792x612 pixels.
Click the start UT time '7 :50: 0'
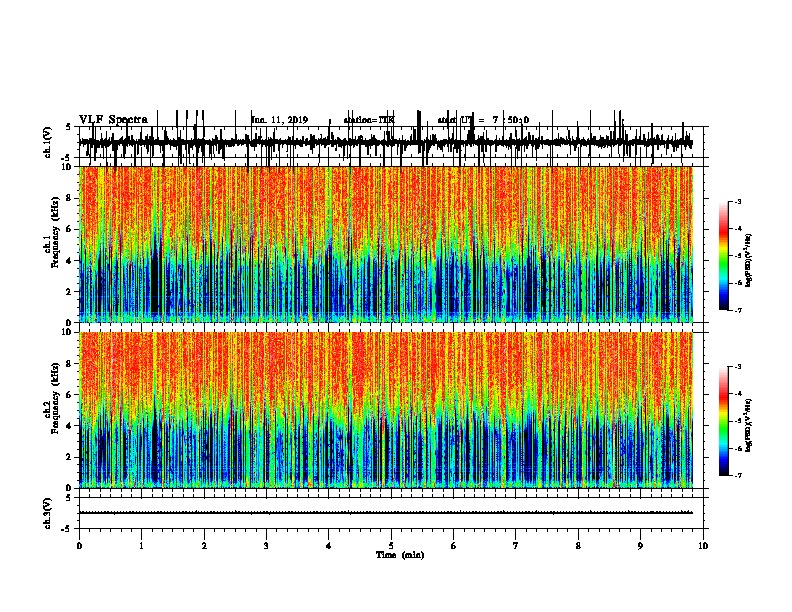pos(511,120)
